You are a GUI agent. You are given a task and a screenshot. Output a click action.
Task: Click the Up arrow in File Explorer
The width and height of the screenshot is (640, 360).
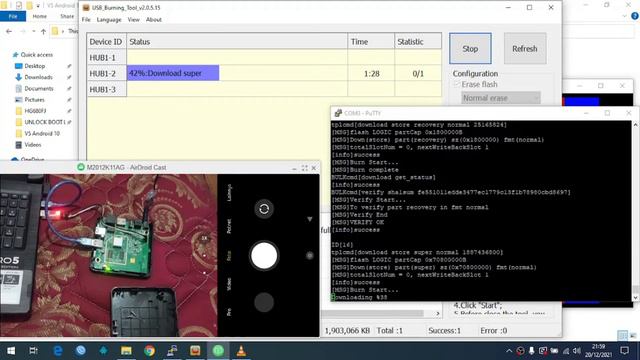(43, 31)
